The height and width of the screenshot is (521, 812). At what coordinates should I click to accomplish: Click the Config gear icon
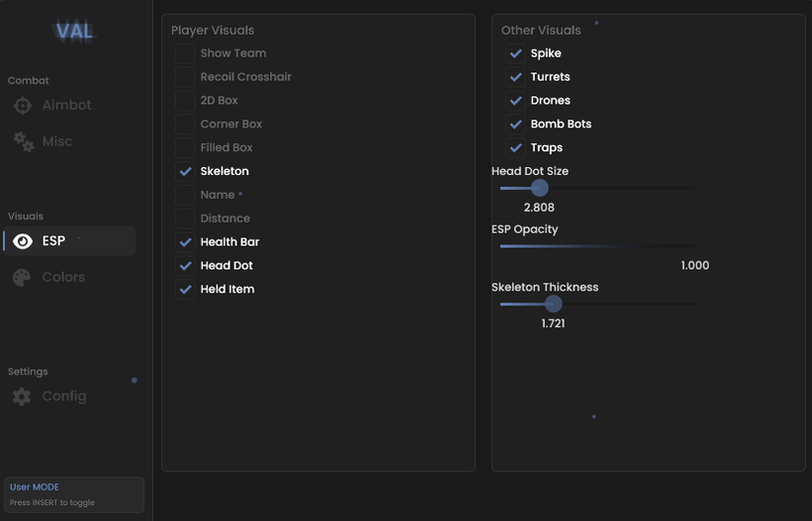[22, 396]
